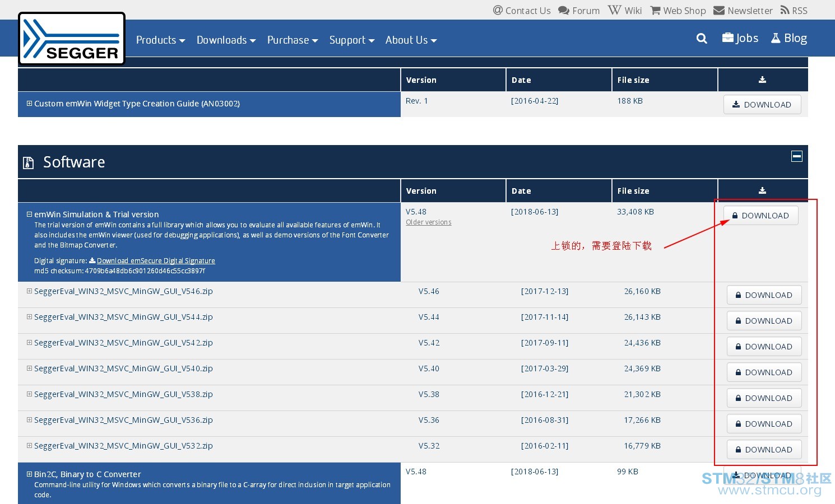Expand the SeggerEval V544.zip row

(30, 317)
